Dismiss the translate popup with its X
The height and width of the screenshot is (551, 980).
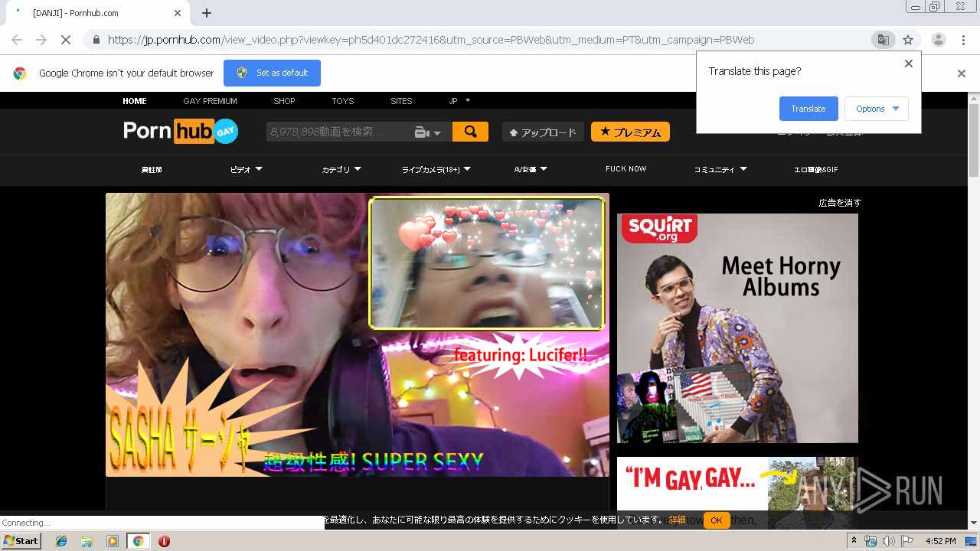point(909,64)
